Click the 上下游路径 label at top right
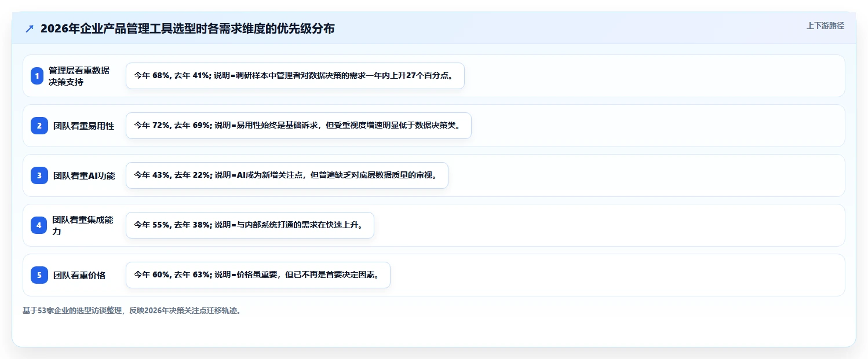The image size is (868, 359). (825, 25)
